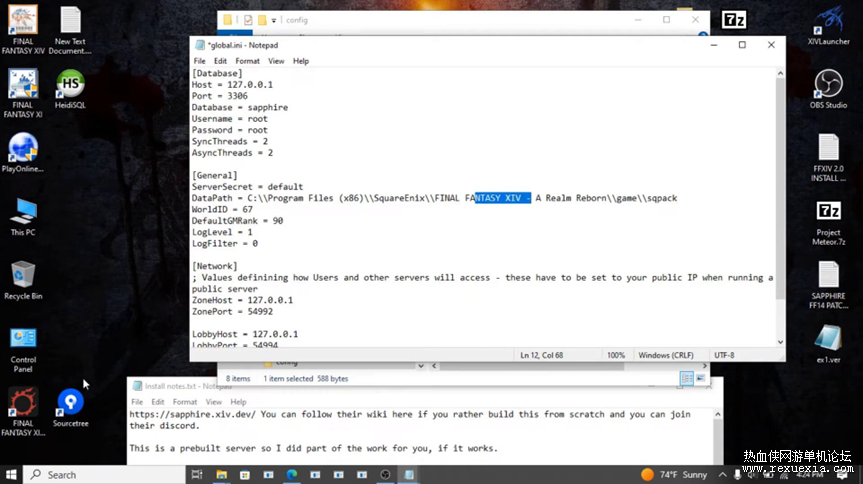This screenshot has height=484, width=863.
Task: Click the microphone icon in the system tray
Action: [x=738, y=475]
